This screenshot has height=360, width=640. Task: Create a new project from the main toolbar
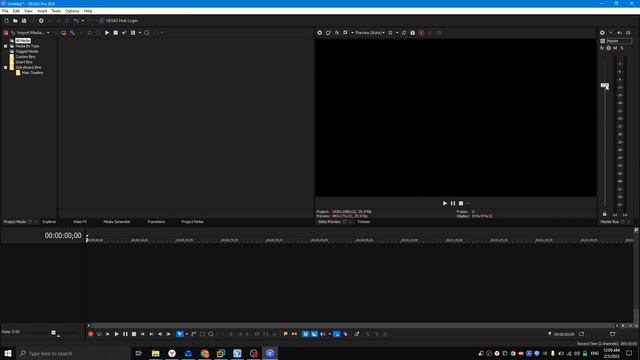7,20
